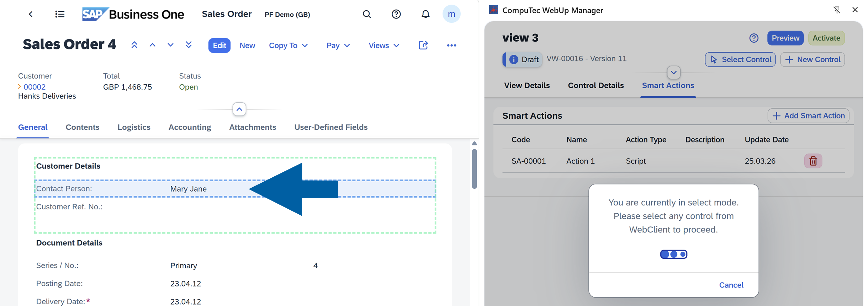Expand the view 3 header details

coord(673,73)
